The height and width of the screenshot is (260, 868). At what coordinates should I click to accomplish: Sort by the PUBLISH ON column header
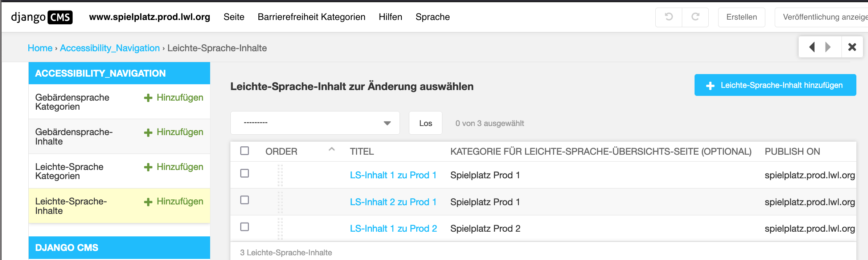792,151
